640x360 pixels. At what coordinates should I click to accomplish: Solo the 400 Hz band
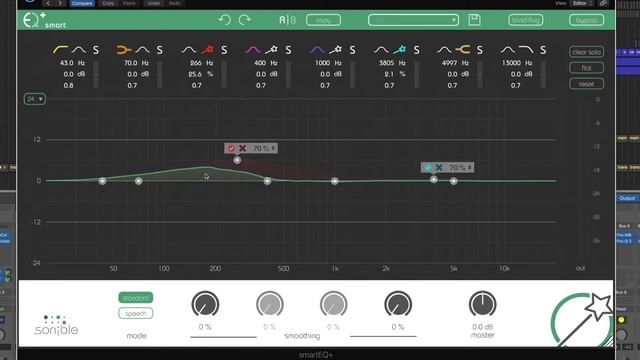coord(288,50)
